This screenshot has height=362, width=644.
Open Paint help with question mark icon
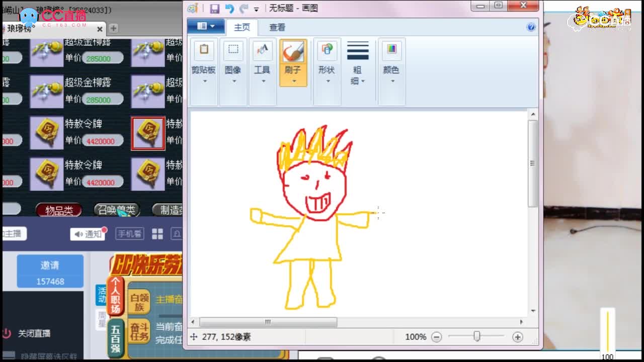[531, 27]
